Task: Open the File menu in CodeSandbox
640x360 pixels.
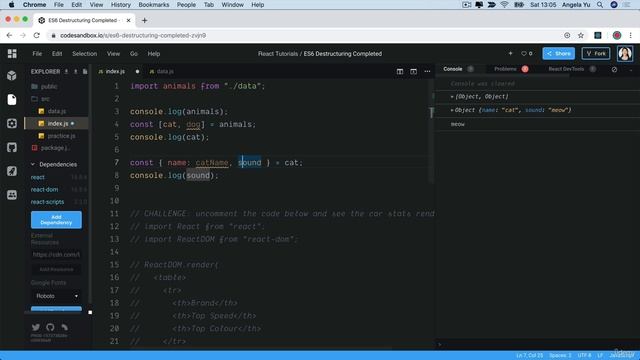Action: point(37,53)
